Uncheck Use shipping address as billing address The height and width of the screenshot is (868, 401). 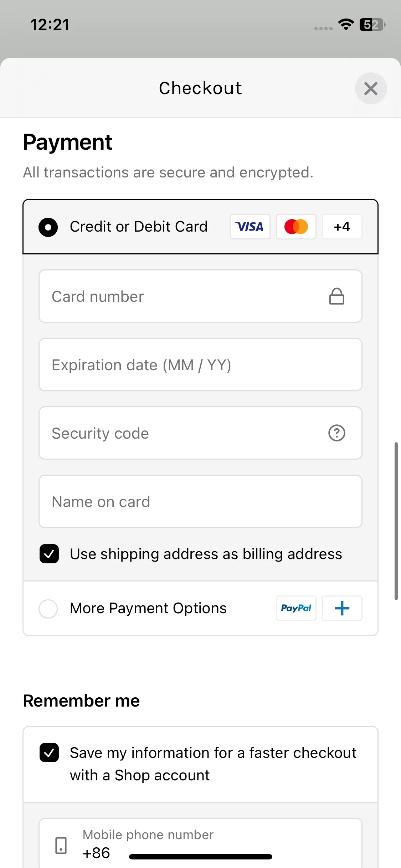pyautogui.click(x=49, y=554)
